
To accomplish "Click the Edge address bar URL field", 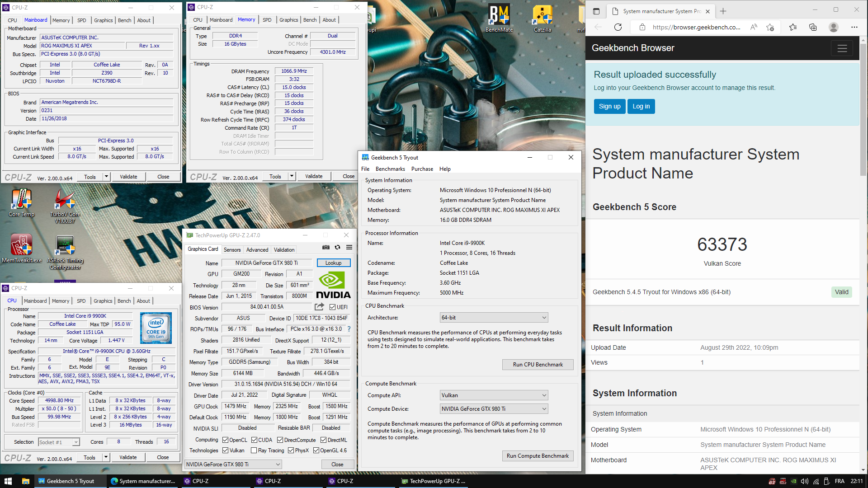I will click(696, 27).
